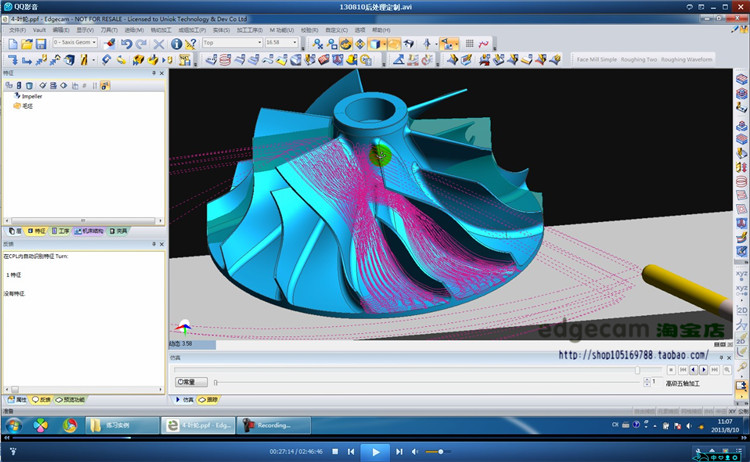Click the 常量 button in simulation panel

pos(191,382)
